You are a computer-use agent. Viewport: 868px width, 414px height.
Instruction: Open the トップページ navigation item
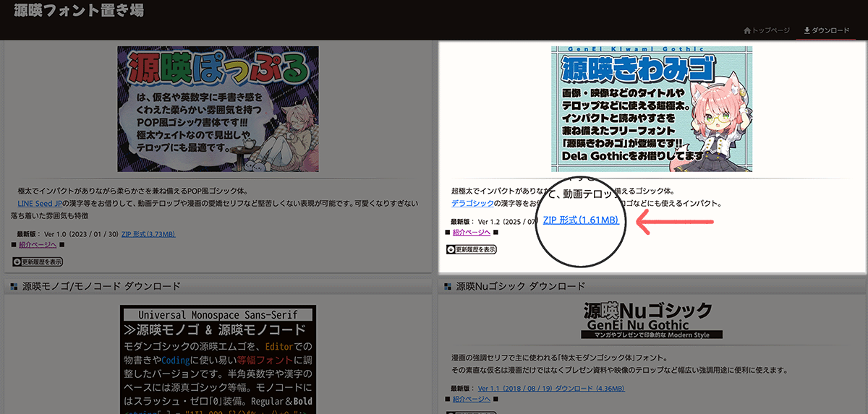(x=771, y=31)
